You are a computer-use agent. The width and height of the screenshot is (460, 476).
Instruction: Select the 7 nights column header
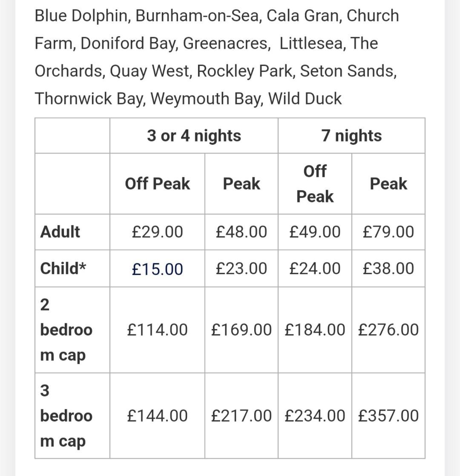352,135
